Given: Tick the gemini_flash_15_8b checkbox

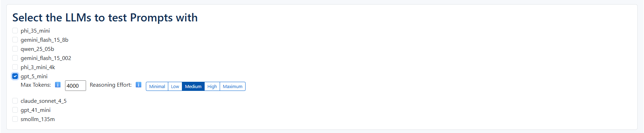Looking at the screenshot, I should click(x=15, y=40).
